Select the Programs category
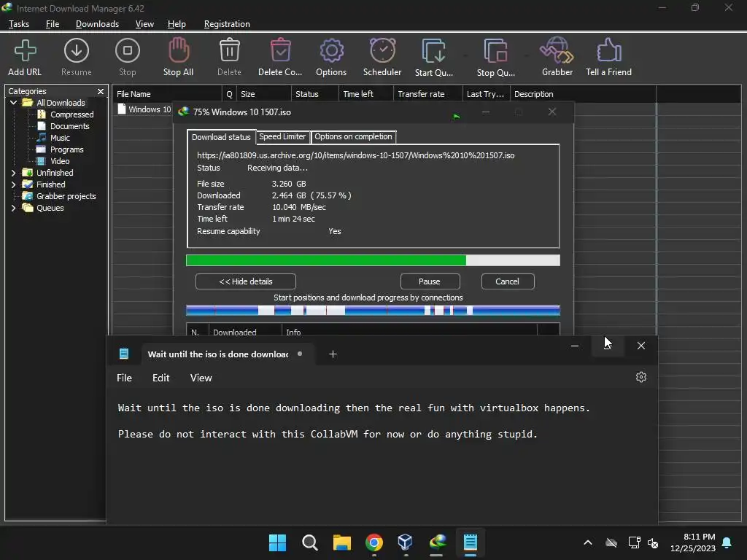 [x=66, y=149]
